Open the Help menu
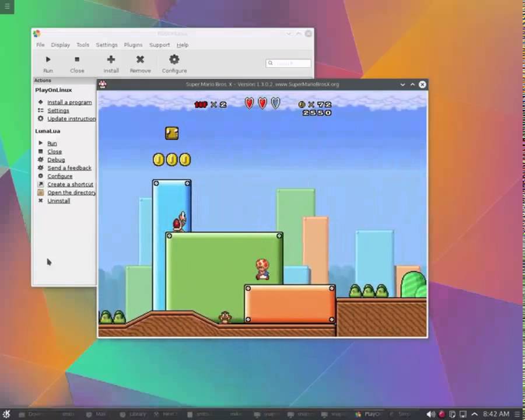This screenshot has width=525, height=420. click(183, 45)
